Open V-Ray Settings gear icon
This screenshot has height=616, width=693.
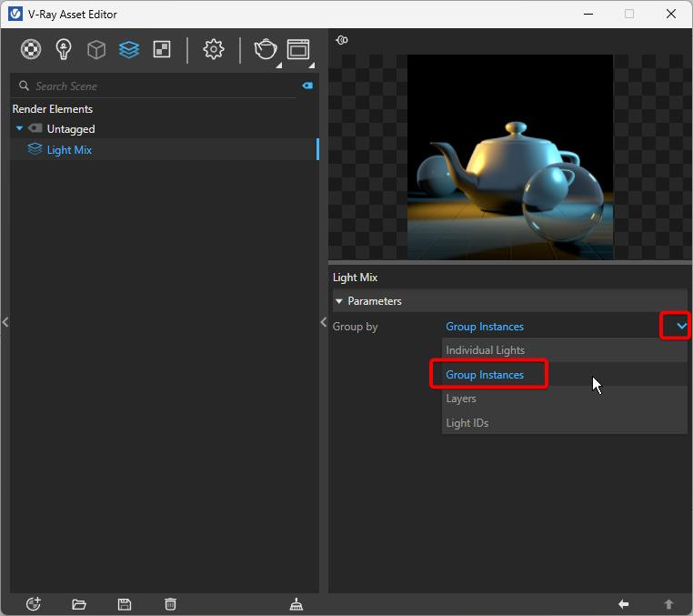214,49
